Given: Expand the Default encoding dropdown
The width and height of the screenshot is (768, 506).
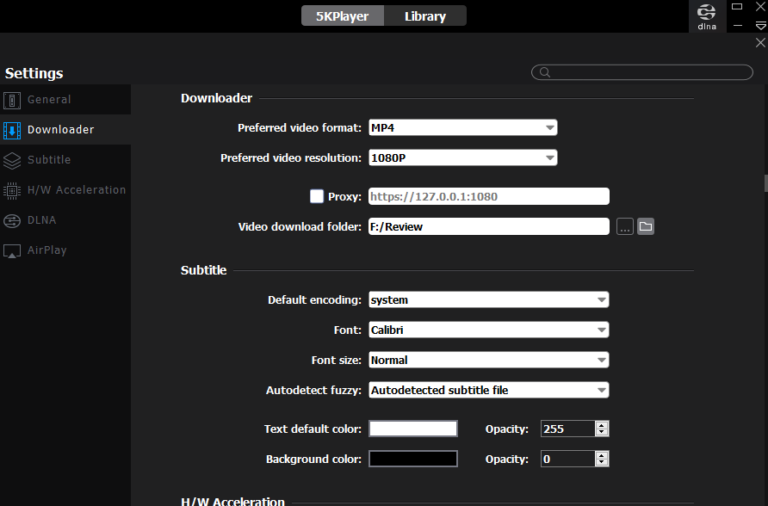Looking at the screenshot, I should point(488,300).
